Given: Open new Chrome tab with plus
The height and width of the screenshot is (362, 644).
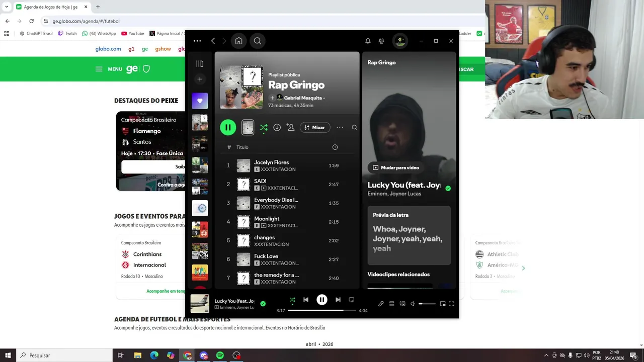Looking at the screenshot, I should [x=98, y=7].
